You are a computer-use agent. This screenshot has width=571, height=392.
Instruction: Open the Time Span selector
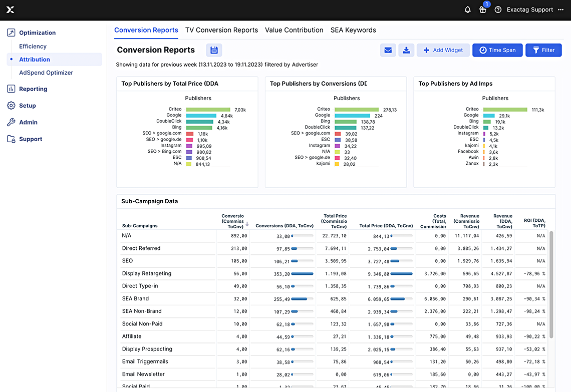(497, 50)
